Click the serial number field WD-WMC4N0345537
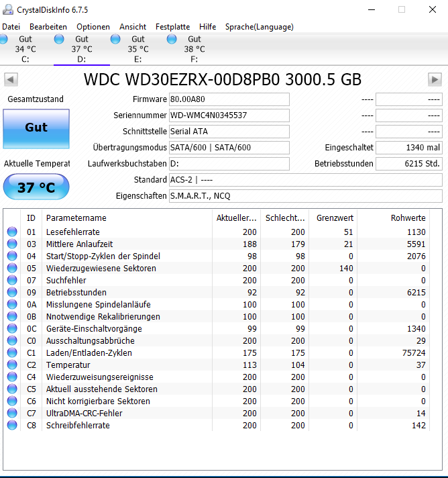448x478 pixels. coord(229,115)
